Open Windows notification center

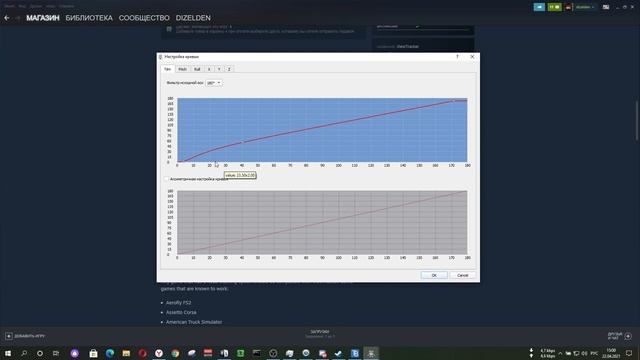point(629,353)
